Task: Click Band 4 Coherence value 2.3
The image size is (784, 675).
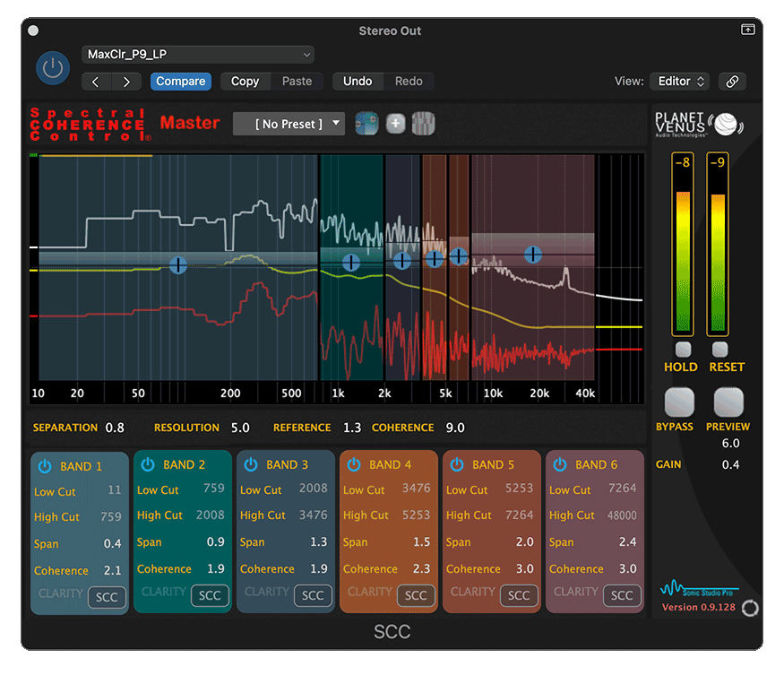Action: coord(421,569)
